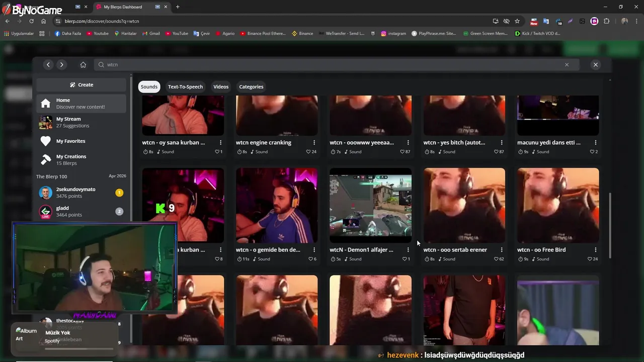Open instagram bookmark
644x362 pixels.
(393, 34)
